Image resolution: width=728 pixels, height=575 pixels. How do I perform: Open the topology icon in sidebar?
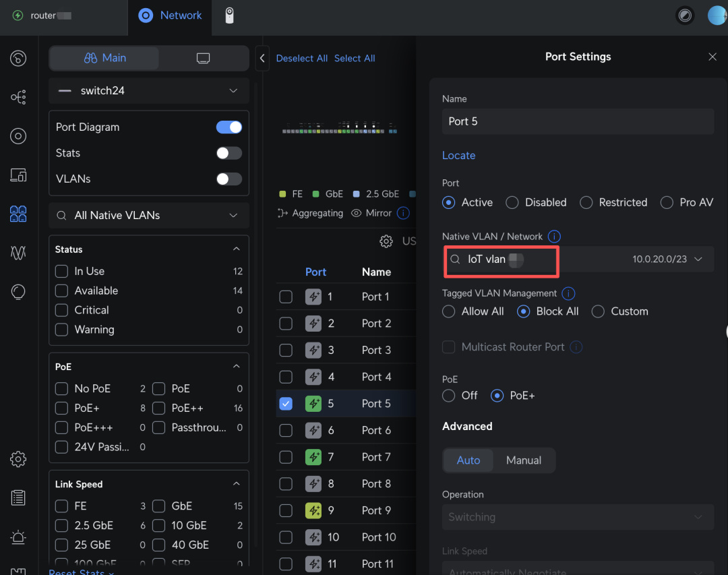18,97
